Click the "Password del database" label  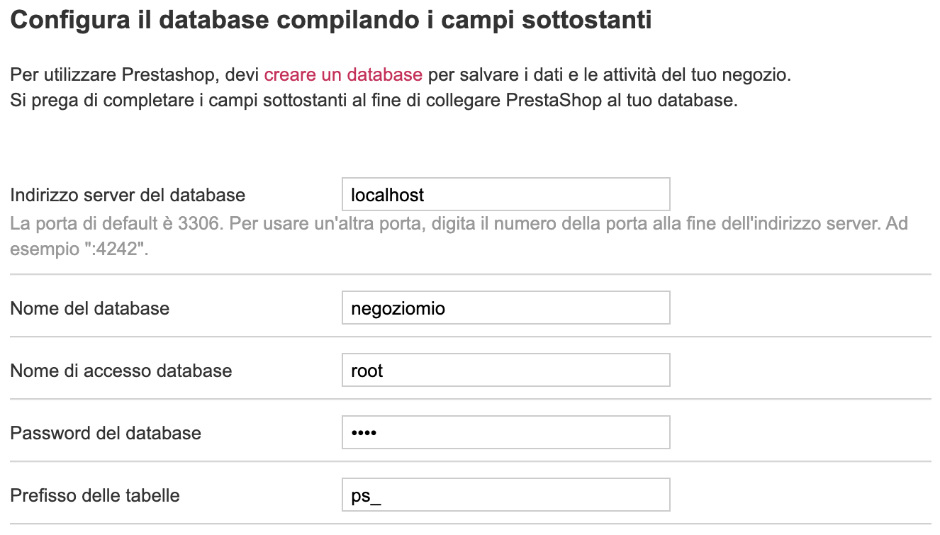[x=106, y=433]
